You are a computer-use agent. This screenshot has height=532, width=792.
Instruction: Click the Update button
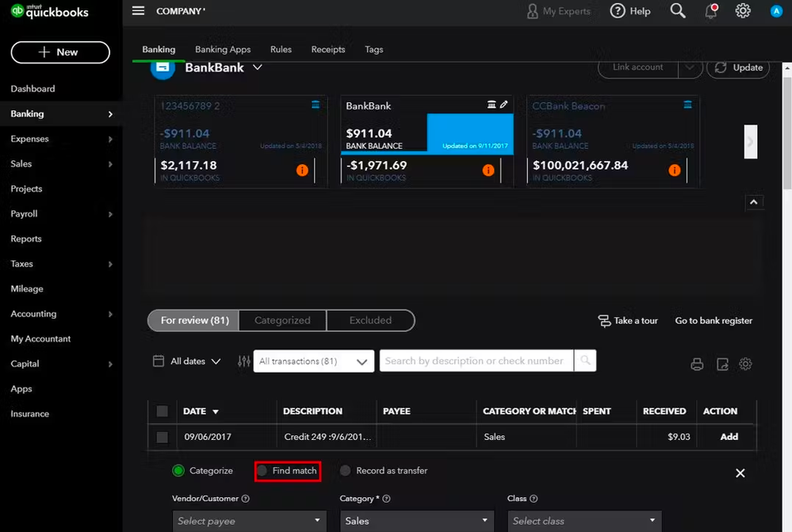click(x=738, y=67)
